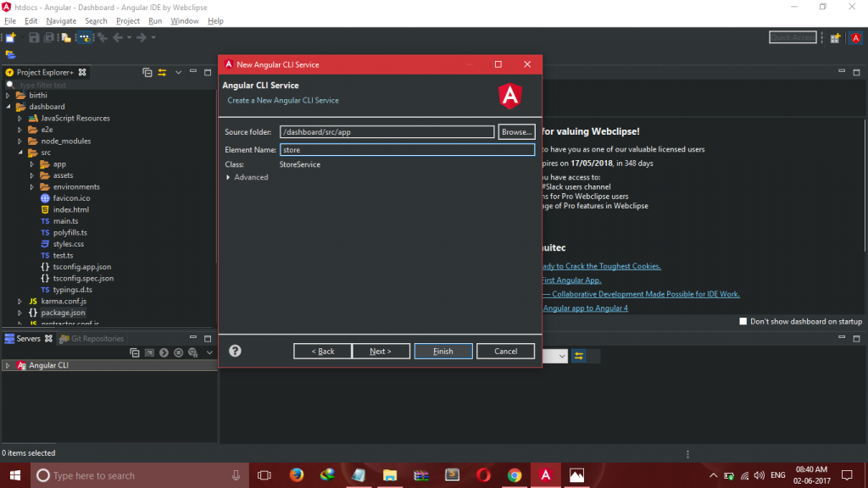Switch to the Git Repositories tab
This screenshot has width=868, height=488.
click(x=96, y=339)
